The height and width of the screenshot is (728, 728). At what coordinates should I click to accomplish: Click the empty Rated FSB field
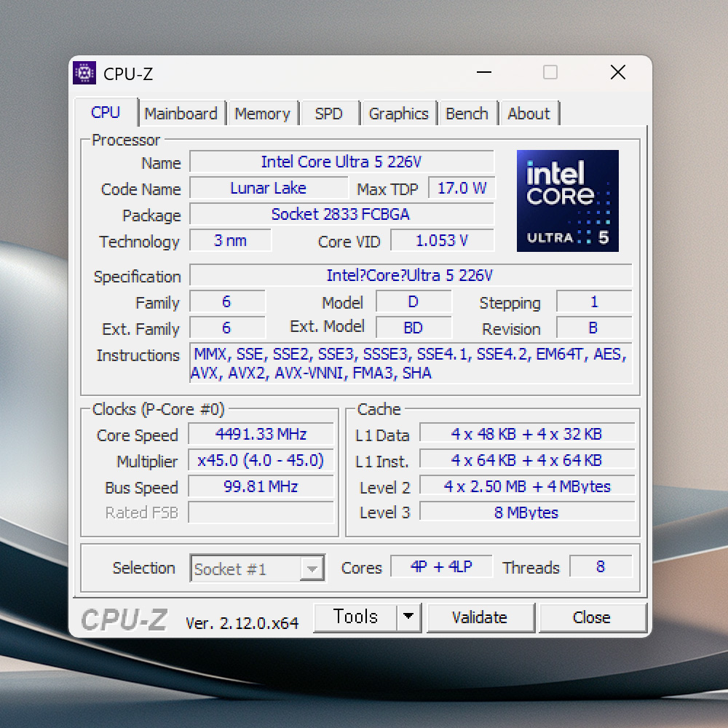261,513
